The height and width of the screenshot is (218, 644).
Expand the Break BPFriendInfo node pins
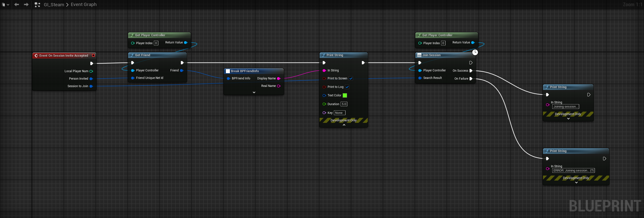[254, 92]
